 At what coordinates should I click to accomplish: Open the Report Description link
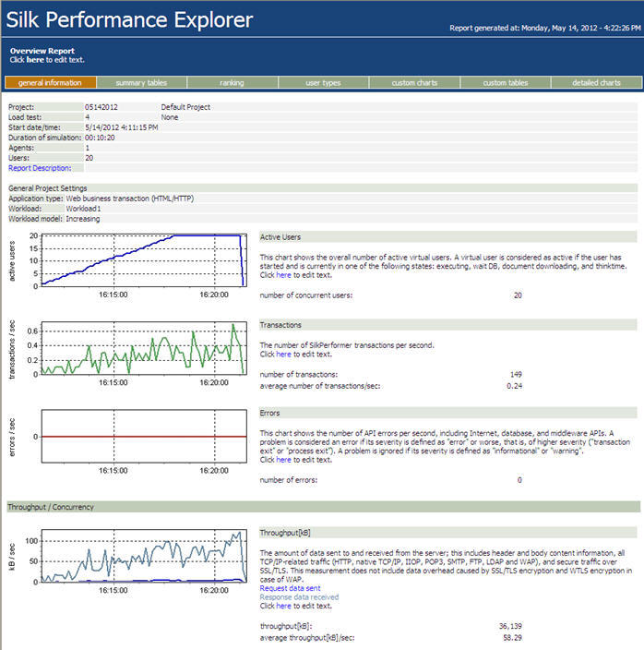click(40, 168)
